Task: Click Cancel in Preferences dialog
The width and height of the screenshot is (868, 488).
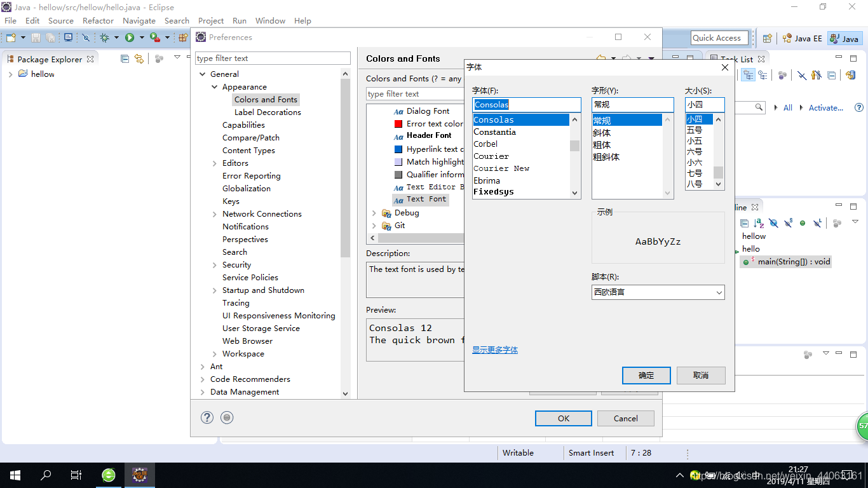Action: pos(626,418)
